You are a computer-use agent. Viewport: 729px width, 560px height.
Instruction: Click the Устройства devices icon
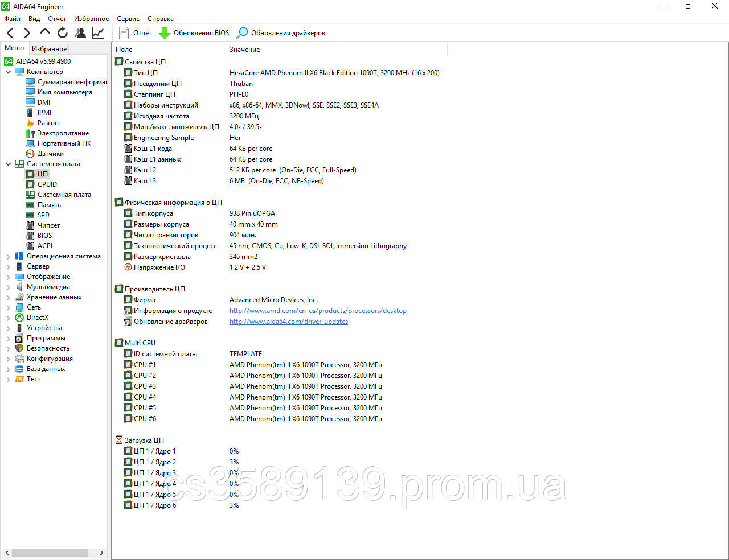[19, 328]
